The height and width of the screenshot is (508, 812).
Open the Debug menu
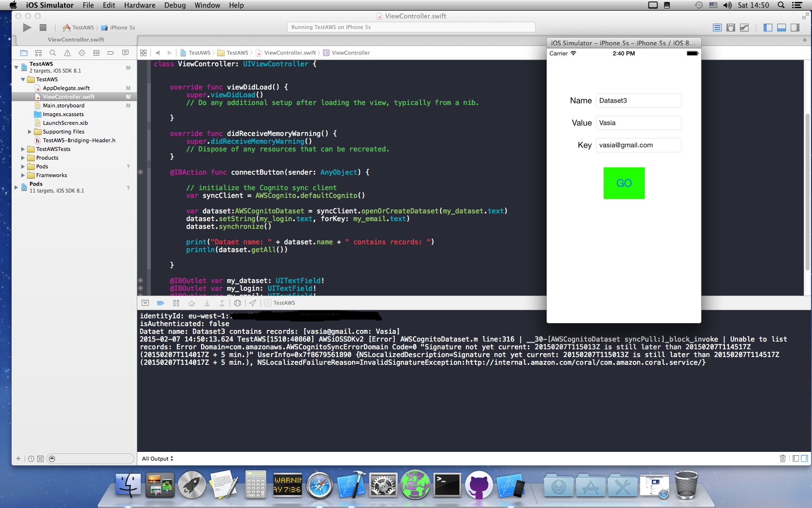click(x=175, y=5)
